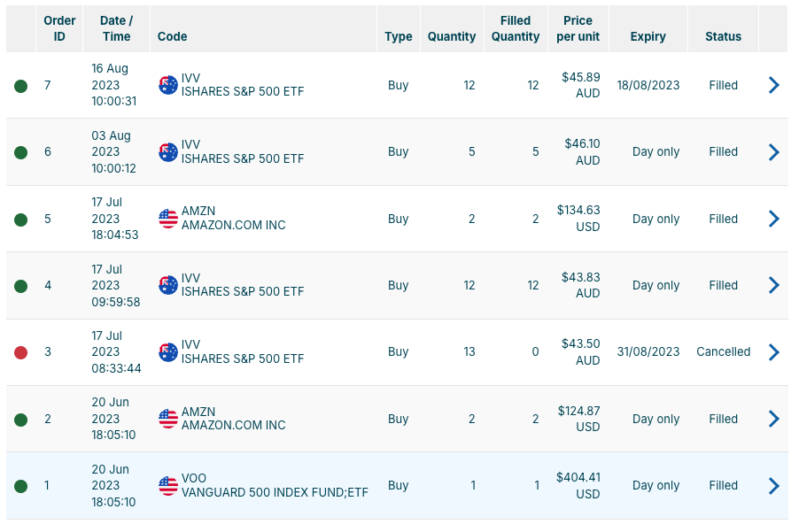Sort by Price per unit header
This screenshot has height=532, width=799.
click(x=578, y=28)
